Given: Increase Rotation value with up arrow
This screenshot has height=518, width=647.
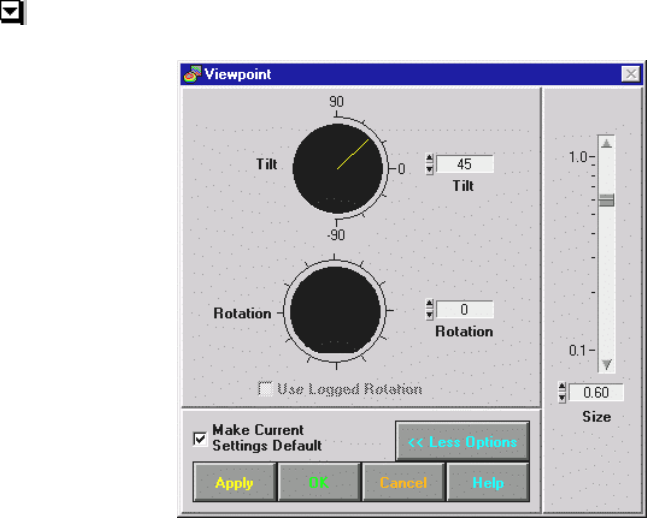Looking at the screenshot, I should tap(430, 304).
